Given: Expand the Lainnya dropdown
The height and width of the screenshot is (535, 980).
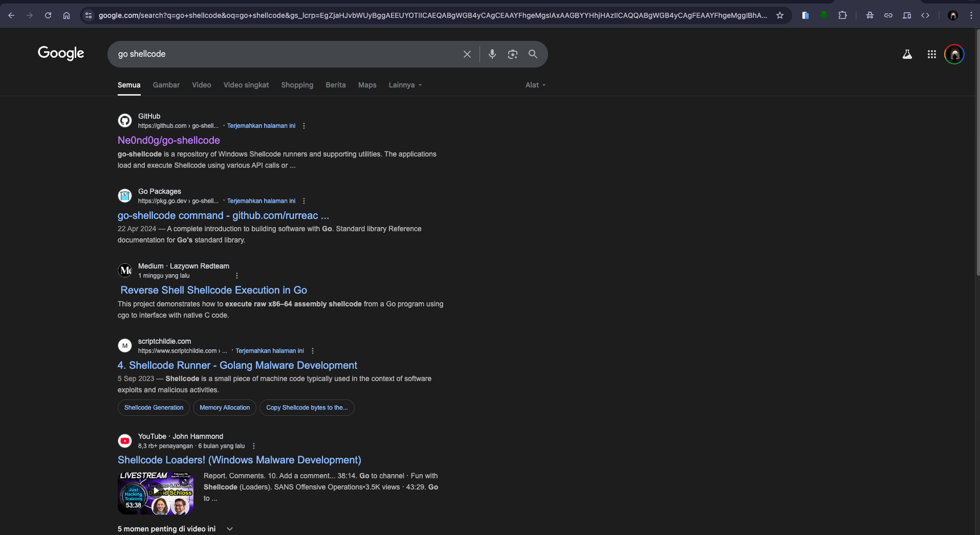Looking at the screenshot, I should pos(405,85).
